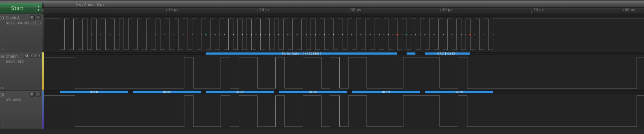Jump to previous edge on channel 04
Screen dimensions: 644x134
click(x=32, y=56)
